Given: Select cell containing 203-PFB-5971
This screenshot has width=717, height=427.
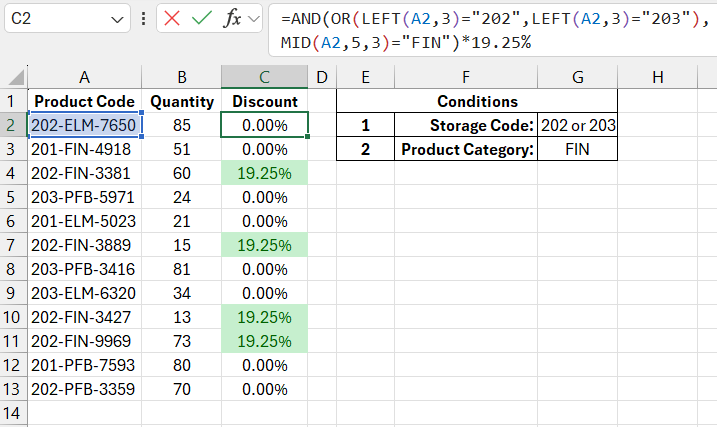Looking at the screenshot, I should [85, 197].
